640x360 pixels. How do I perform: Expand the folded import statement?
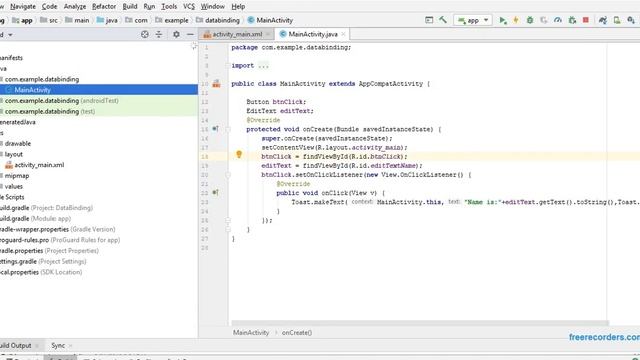point(264,66)
